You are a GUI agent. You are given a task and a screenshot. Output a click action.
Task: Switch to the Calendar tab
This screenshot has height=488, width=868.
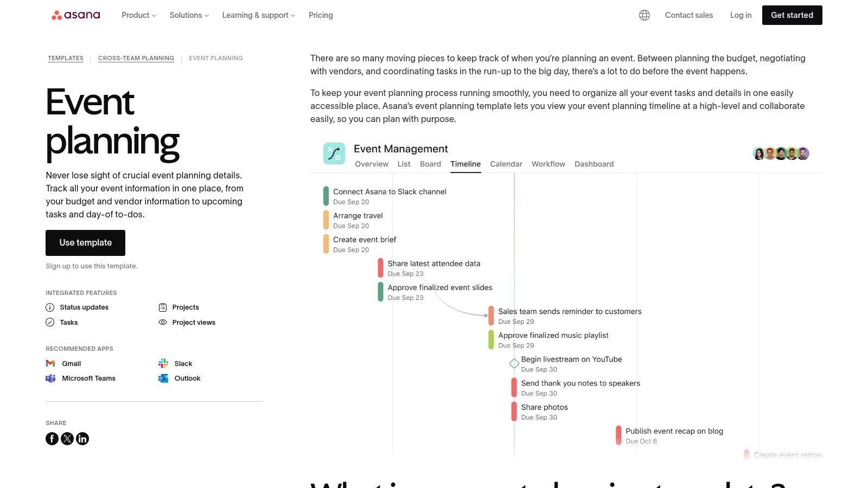coord(506,164)
